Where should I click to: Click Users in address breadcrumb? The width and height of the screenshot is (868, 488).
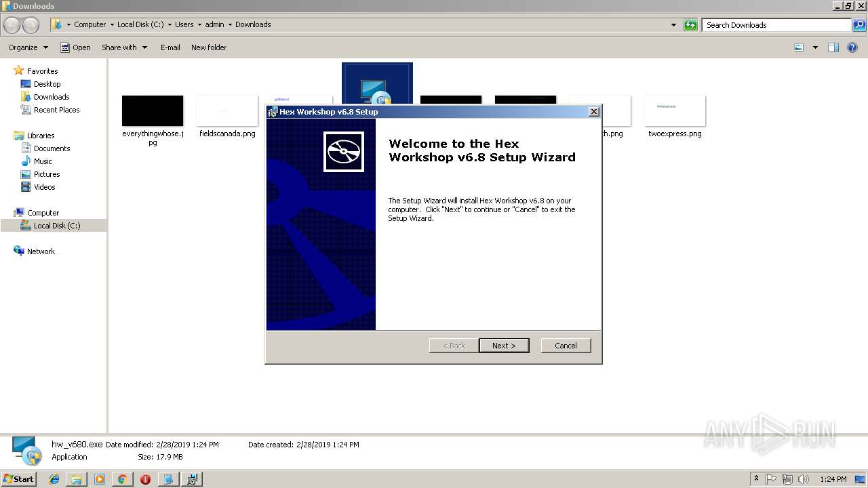184,24
